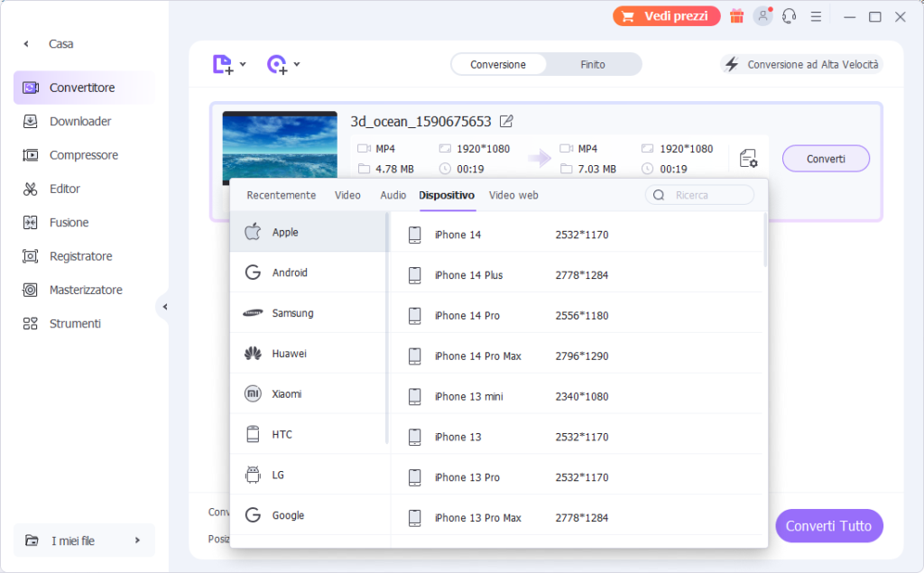
Task: Click the ocean video thumbnail
Action: coord(280,145)
